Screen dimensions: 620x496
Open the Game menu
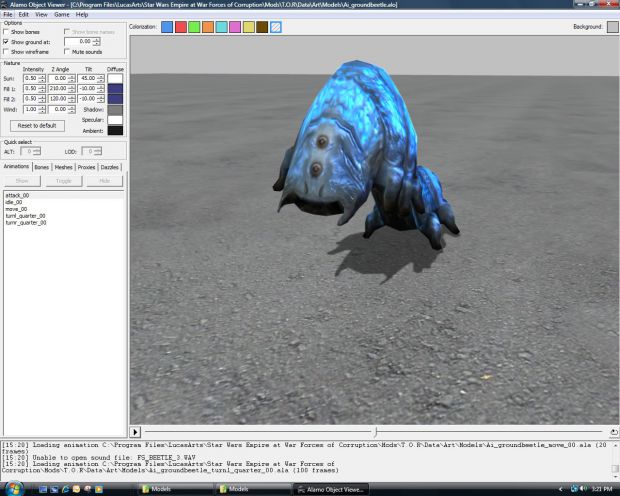point(62,15)
